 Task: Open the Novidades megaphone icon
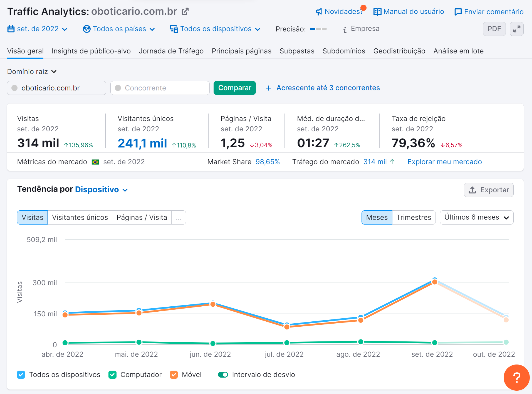point(318,12)
